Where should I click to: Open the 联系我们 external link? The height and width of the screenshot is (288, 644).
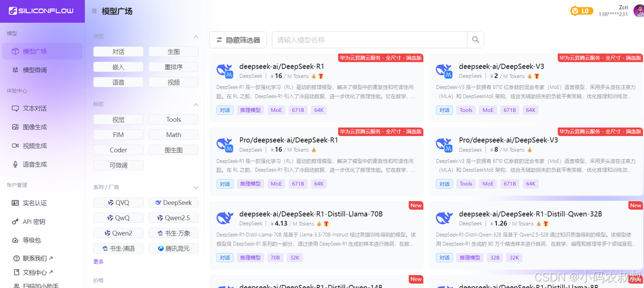click(38, 258)
